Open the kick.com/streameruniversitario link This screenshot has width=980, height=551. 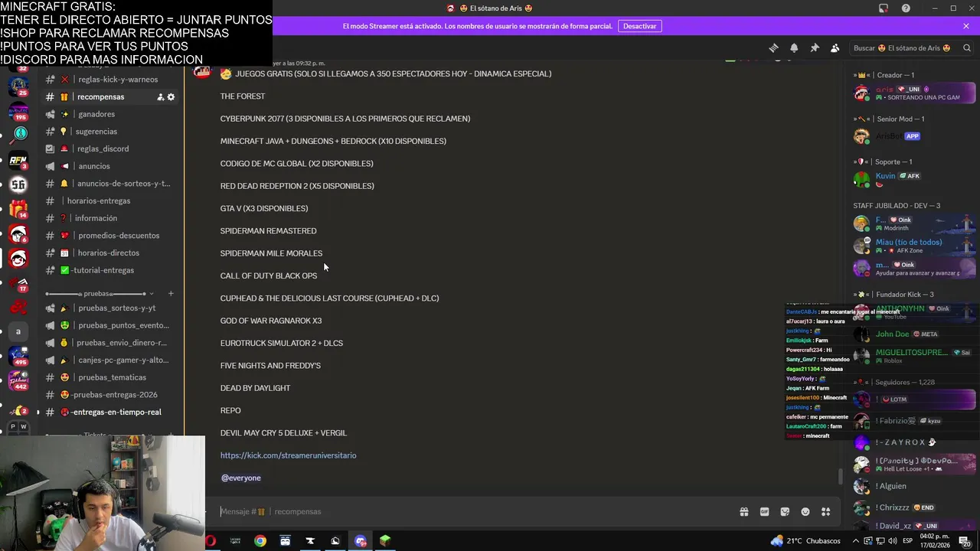[x=288, y=455]
